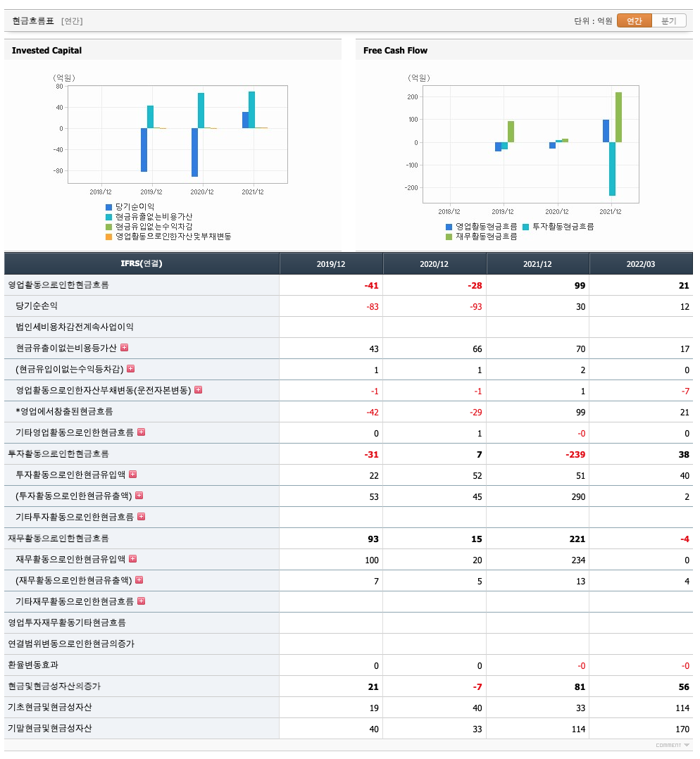
Task: Expand (투자활동으로인한현금유출액) row
Action: 139,495
